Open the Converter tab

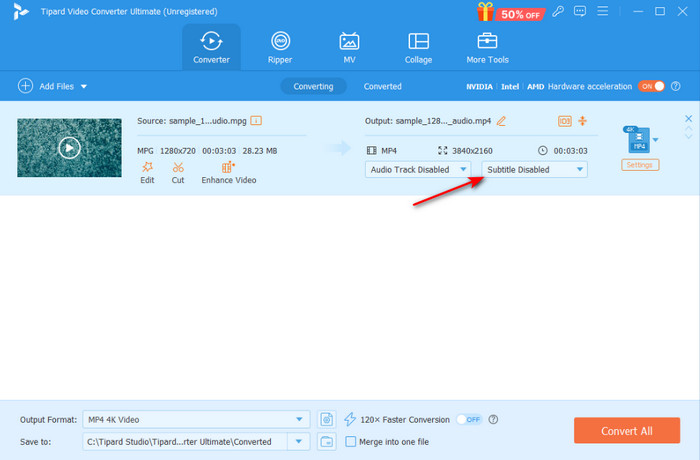tap(211, 47)
